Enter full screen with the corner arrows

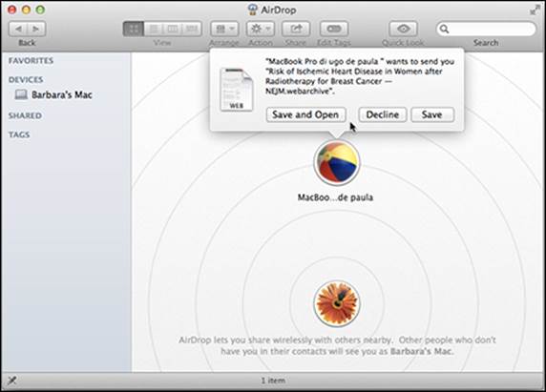(535, 10)
